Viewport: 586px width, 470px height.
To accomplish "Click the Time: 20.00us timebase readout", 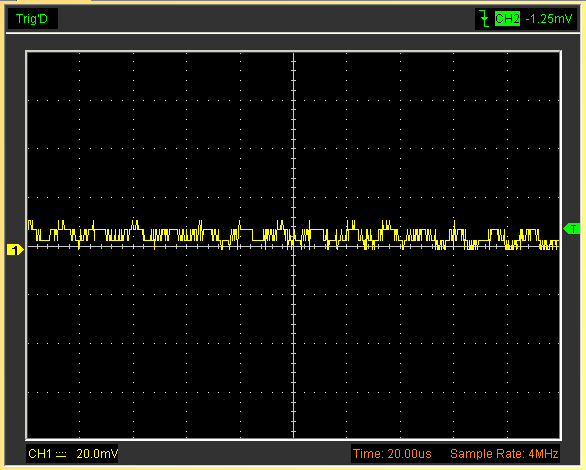I will coord(392,454).
